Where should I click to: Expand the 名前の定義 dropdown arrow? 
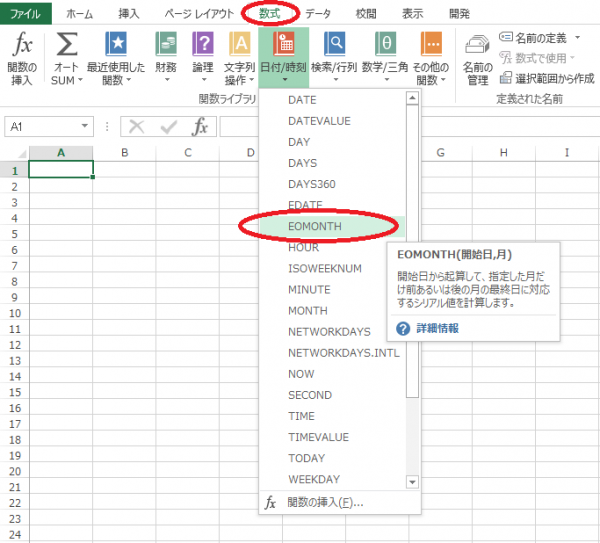(577, 38)
